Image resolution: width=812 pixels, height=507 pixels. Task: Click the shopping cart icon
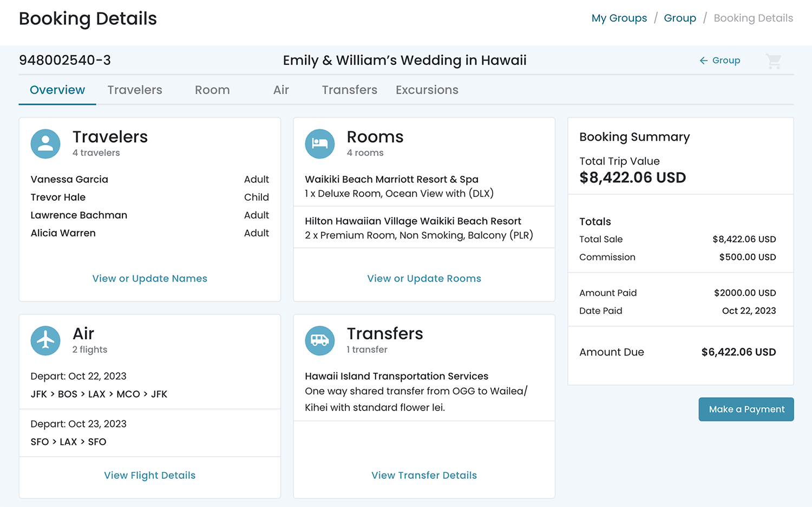point(774,61)
